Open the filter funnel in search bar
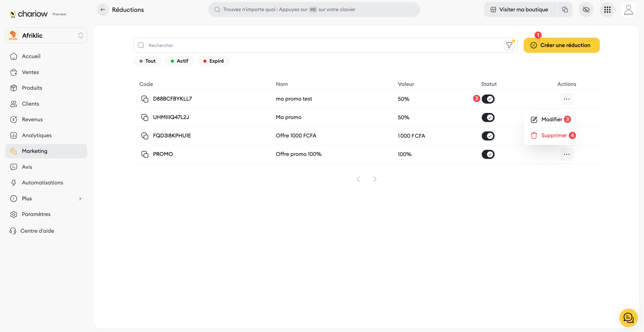The height and width of the screenshot is (332, 644). point(509,45)
